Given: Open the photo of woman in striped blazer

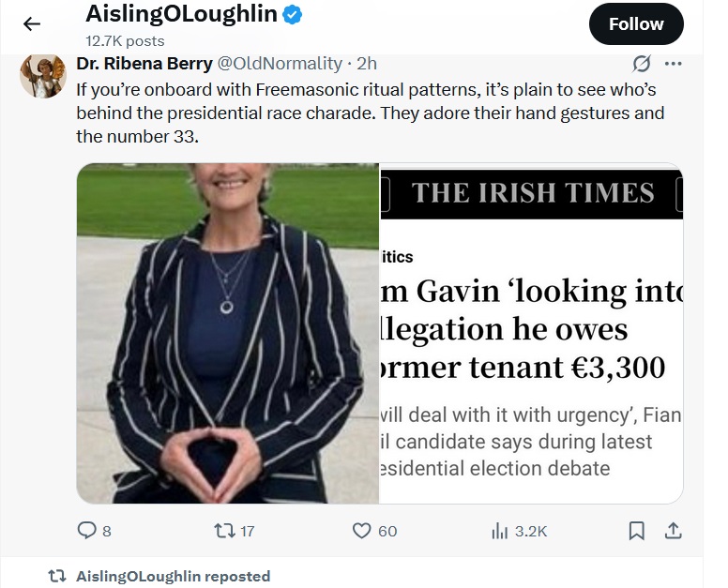Looking at the screenshot, I should 228,333.
